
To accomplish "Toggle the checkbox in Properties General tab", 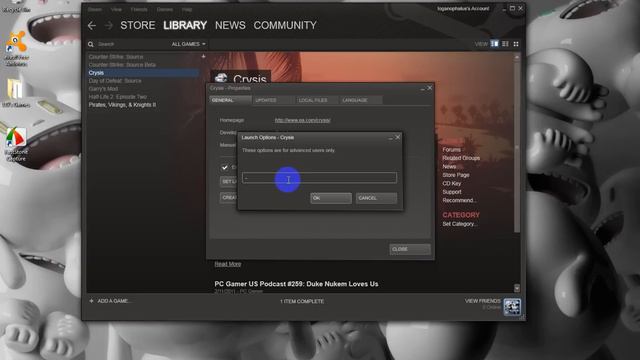I will tap(224, 167).
